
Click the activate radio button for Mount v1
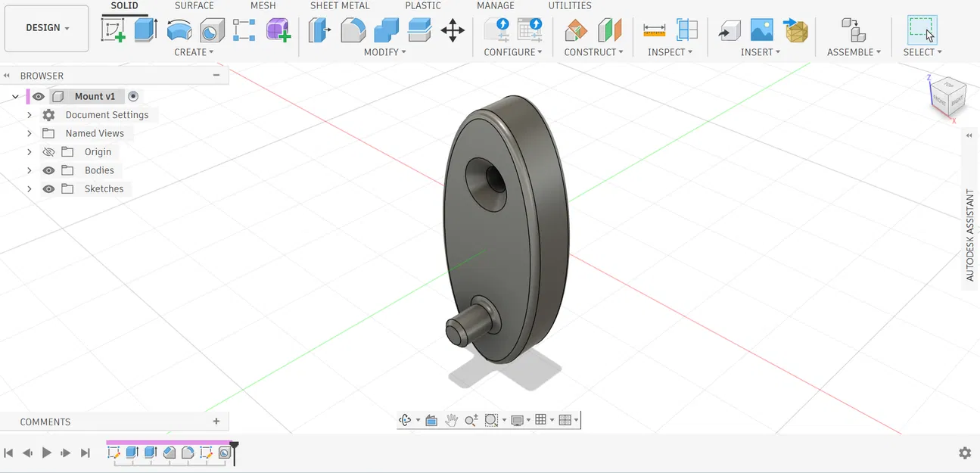pos(133,96)
